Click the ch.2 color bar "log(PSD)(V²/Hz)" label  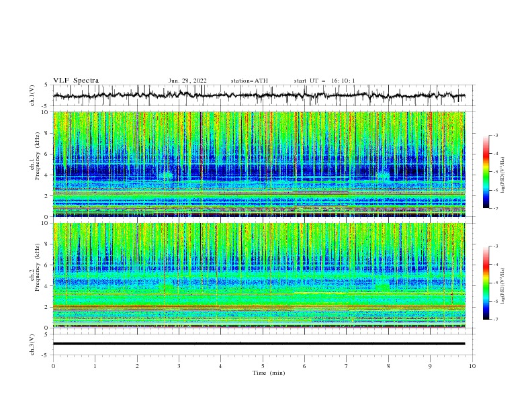(502, 285)
